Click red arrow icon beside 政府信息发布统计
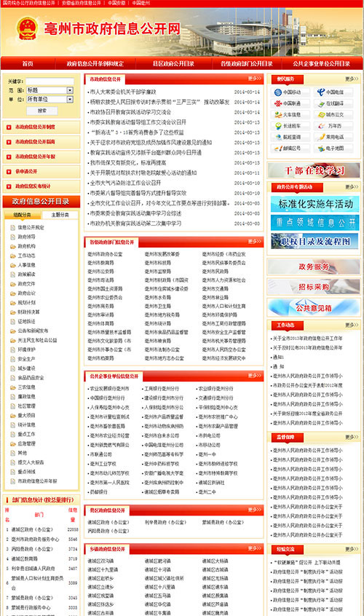The image size is (364, 616). tap(9, 186)
